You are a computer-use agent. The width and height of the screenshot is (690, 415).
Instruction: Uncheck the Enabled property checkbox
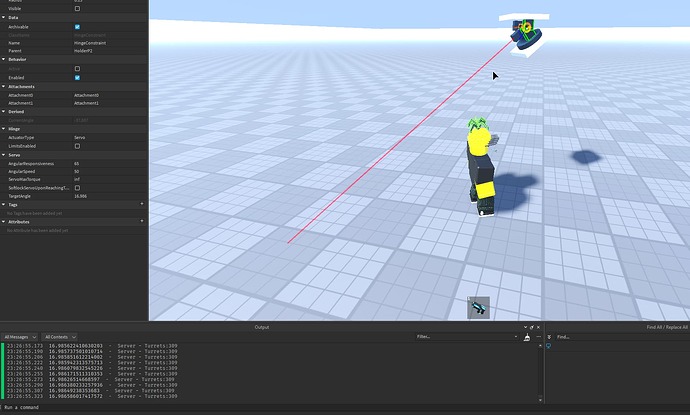(x=77, y=77)
